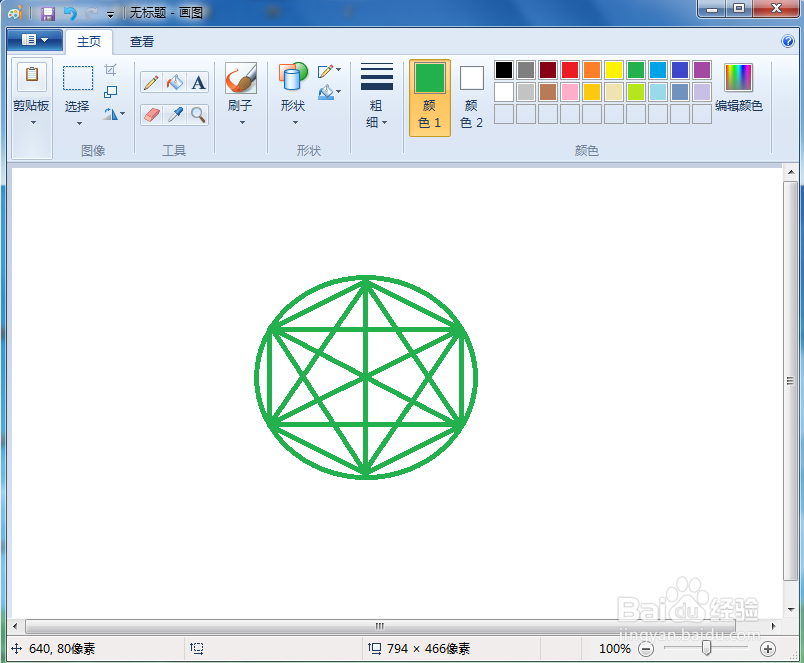Expand the Clipboard dropdown arrow
Viewport: 804px width, 663px height.
(x=33, y=123)
